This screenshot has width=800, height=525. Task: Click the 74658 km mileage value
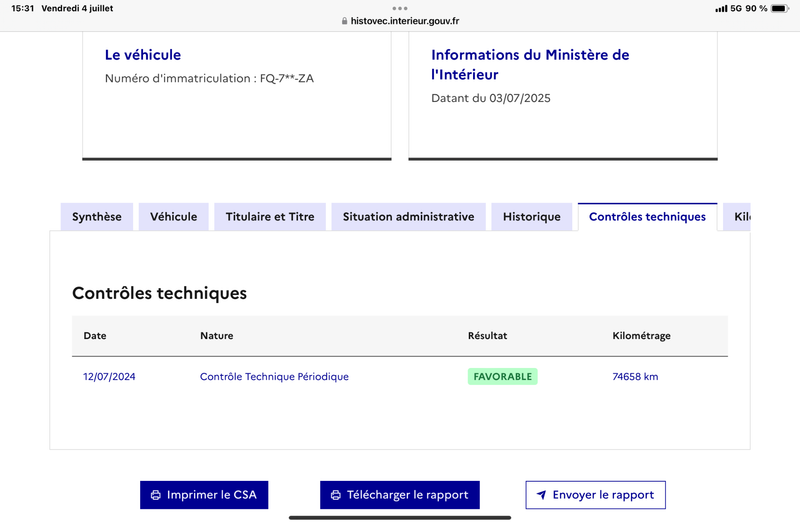pyautogui.click(x=635, y=377)
